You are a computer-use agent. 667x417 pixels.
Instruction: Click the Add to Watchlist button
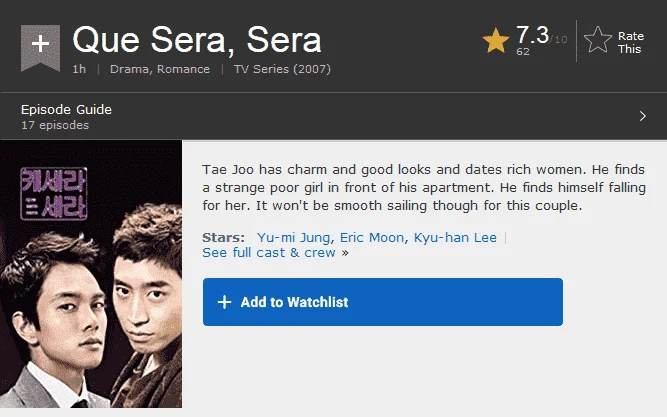pos(383,302)
